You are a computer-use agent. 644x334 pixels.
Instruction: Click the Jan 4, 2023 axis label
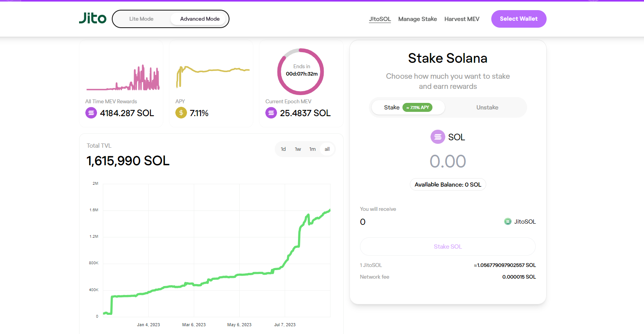point(148,325)
